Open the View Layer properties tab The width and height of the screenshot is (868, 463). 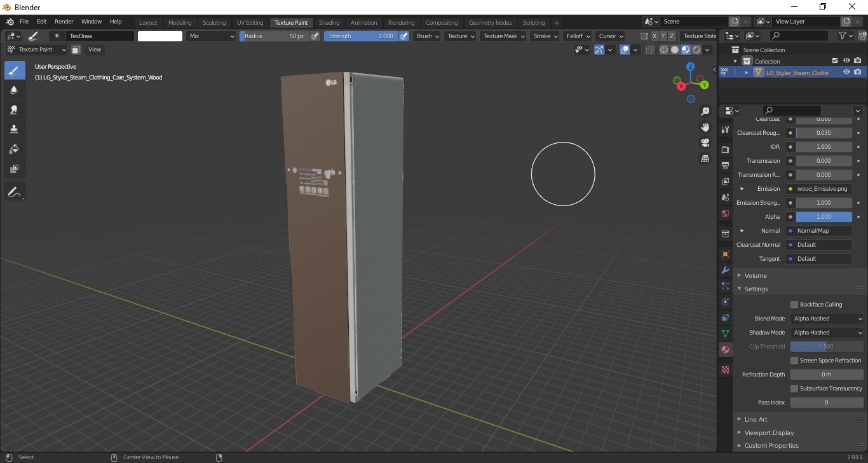coord(725,181)
